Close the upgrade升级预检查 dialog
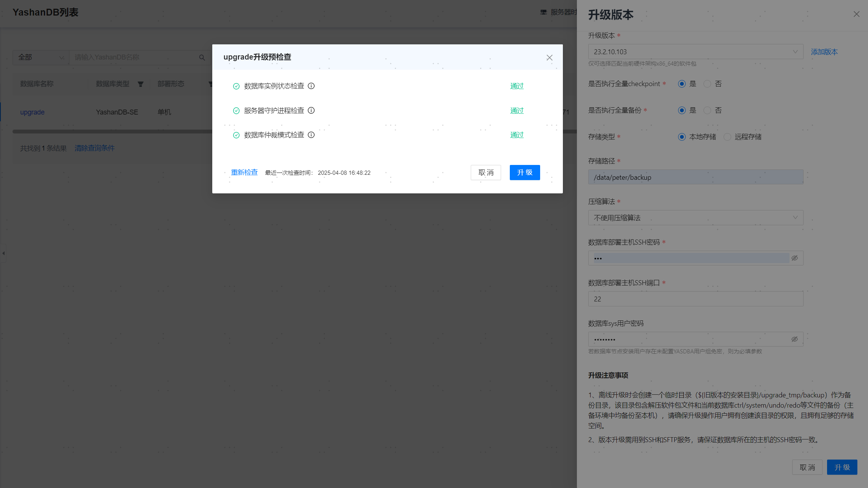Image resolution: width=868 pixels, height=488 pixels. pos(549,58)
